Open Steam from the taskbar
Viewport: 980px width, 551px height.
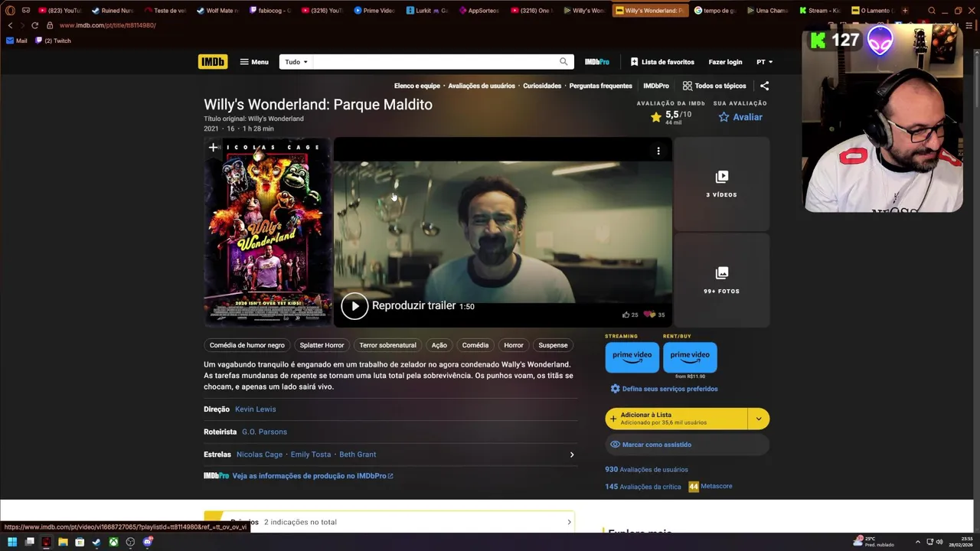tap(96, 542)
